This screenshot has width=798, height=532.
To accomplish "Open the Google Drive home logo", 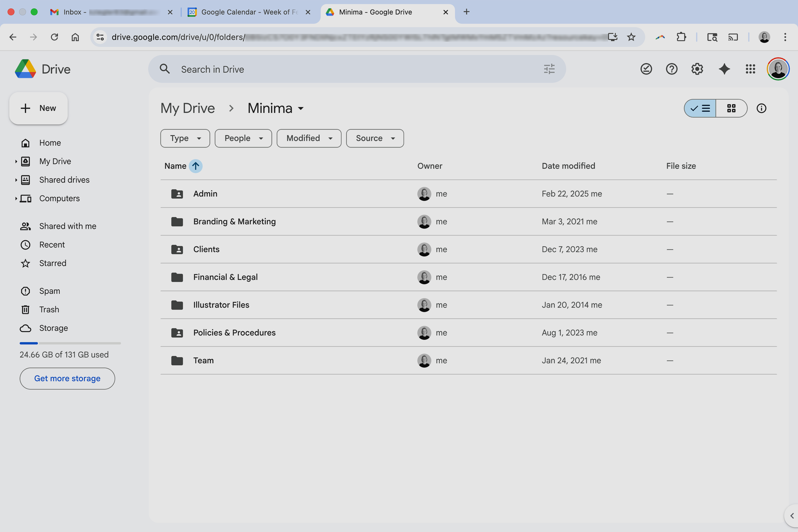I will (26, 69).
